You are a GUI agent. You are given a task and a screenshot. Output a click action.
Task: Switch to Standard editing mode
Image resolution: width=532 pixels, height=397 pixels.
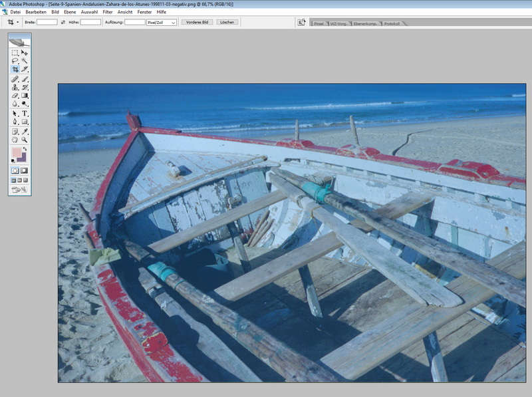click(15, 170)
